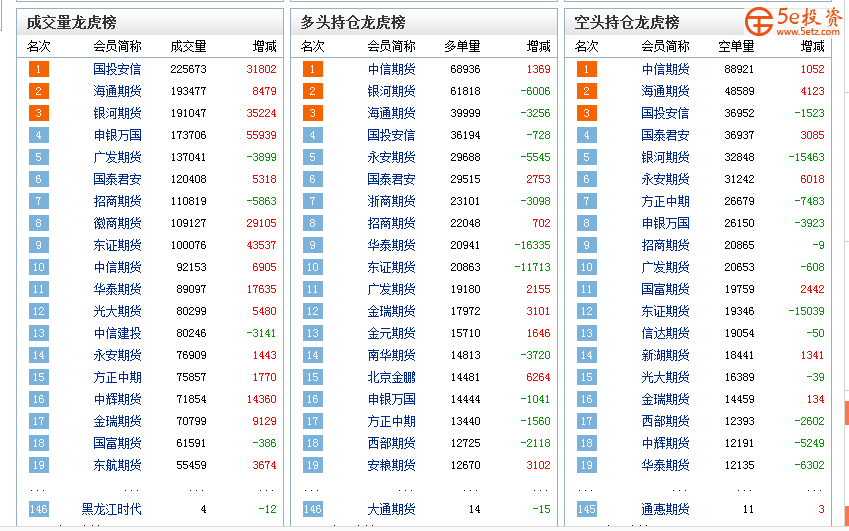Image resolution: width=849 pixels, height=531 pixels.
Task: Click the 空单量 column header
Action: pyautogui.click(x=736, y=47)
